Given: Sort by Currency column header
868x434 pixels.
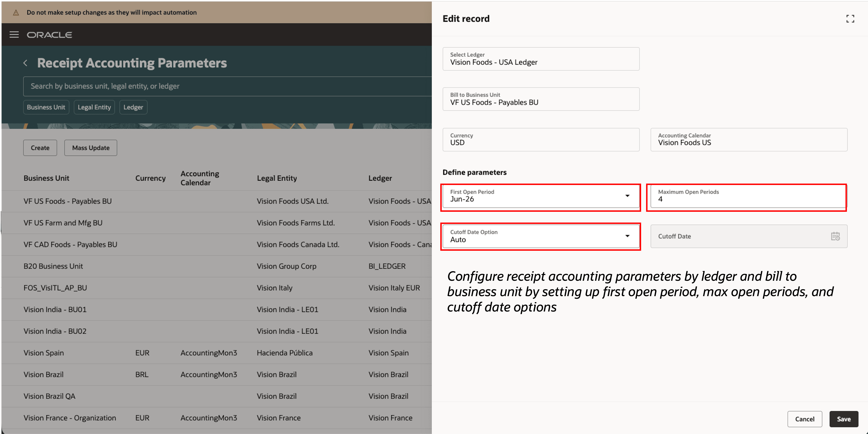Looking at the screenshot, I should pyautogui.click(x=150, y=178).
